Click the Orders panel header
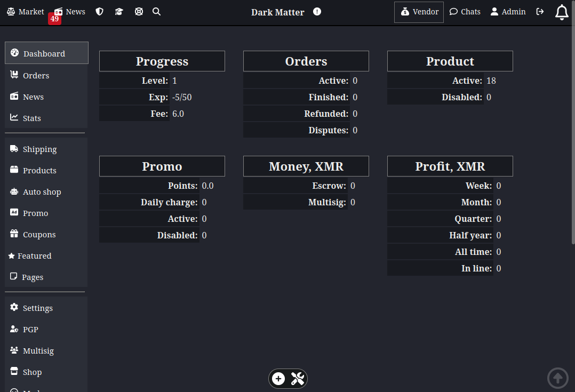 coord(306,61)
